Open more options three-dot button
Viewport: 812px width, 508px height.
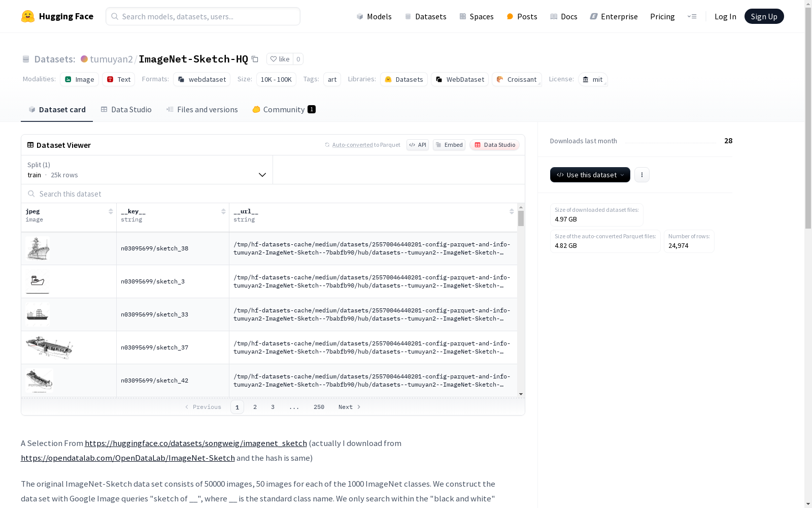[x=642, y=175]
